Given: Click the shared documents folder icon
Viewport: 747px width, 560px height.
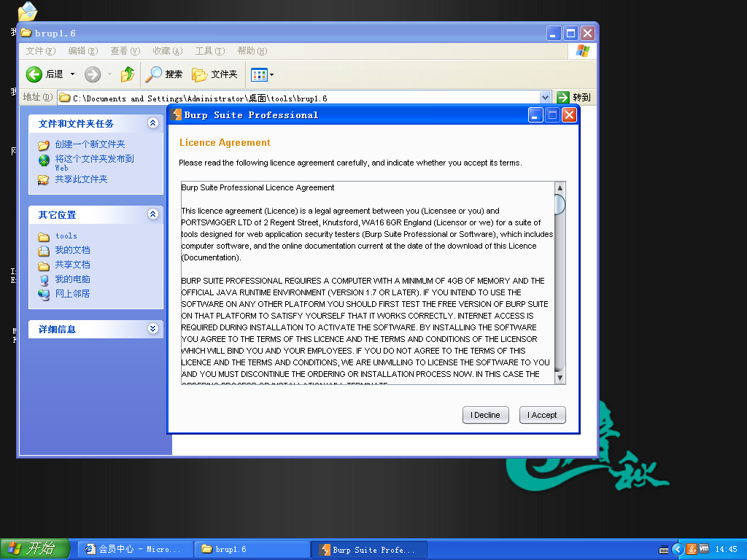Looking at the screenshot, I should click(44, 265).
